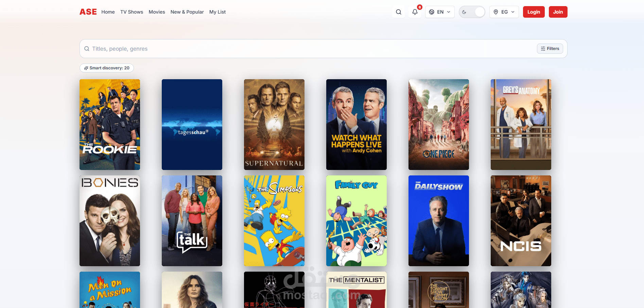Open Watch What Happens Live poster
Viewport: 644px width, 308px height.
(x=356, y=124)
